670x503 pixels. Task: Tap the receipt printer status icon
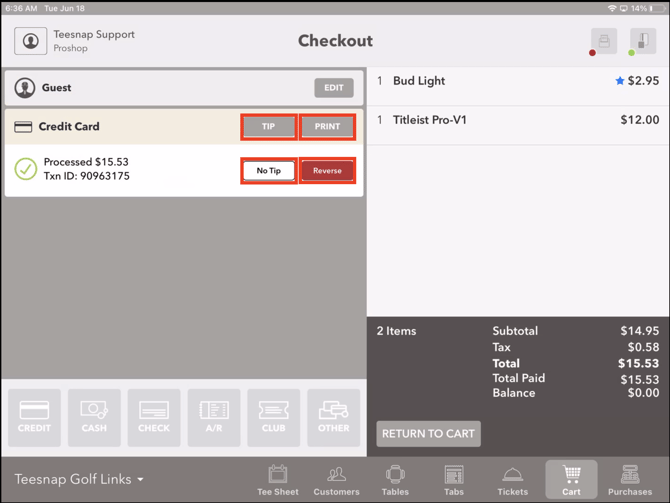pos(604,41)
